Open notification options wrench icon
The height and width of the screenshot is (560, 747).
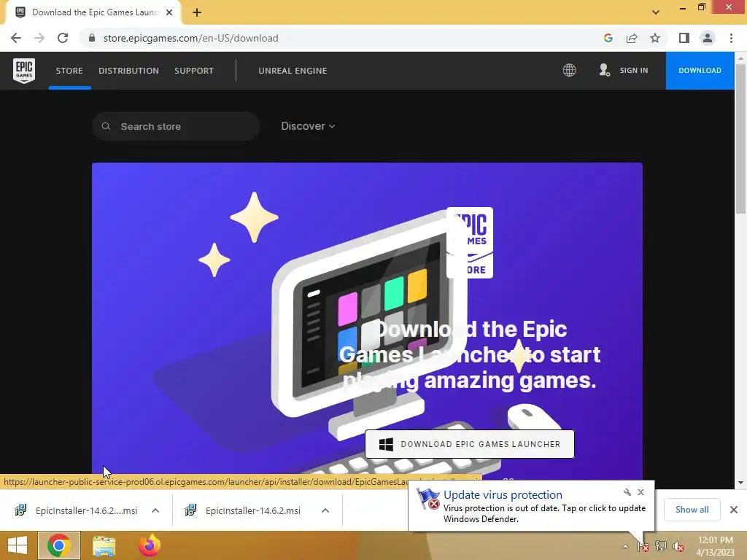pyautogui.click(x=627, y=492)
